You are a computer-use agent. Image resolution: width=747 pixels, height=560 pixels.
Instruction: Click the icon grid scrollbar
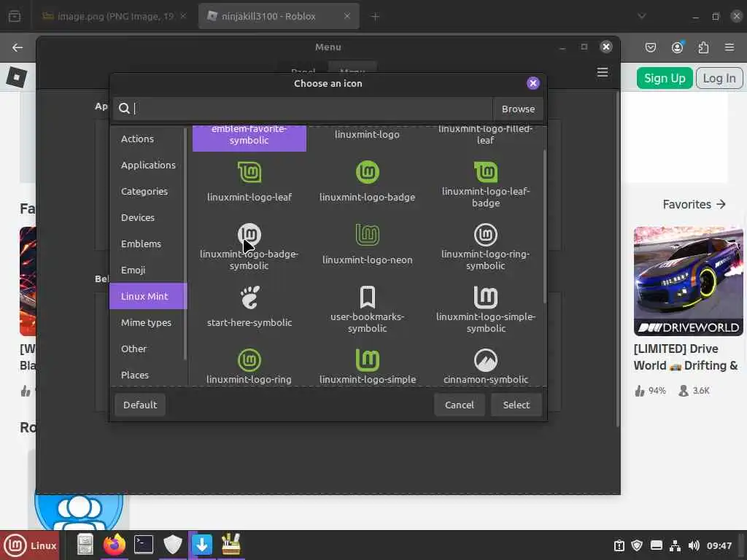pyautogui.click(x=544, y=226)
